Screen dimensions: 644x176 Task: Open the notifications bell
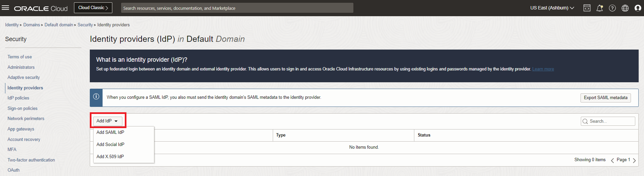point(600,8)
